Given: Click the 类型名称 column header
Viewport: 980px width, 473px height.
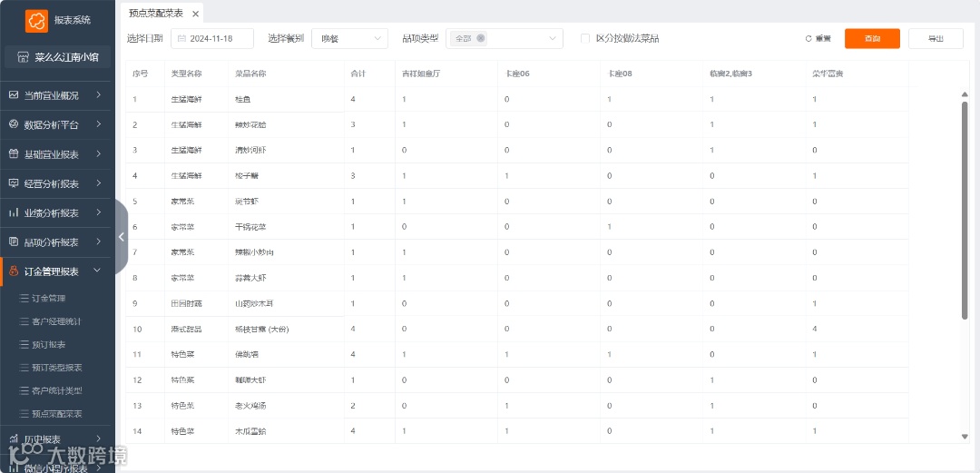Looking at the screenshot, I should 186,74.
